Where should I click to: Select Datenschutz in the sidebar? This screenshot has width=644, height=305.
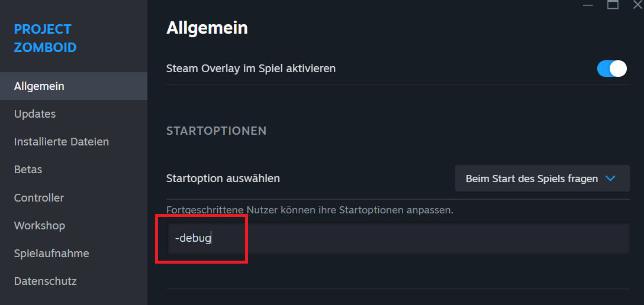[46, 281]
